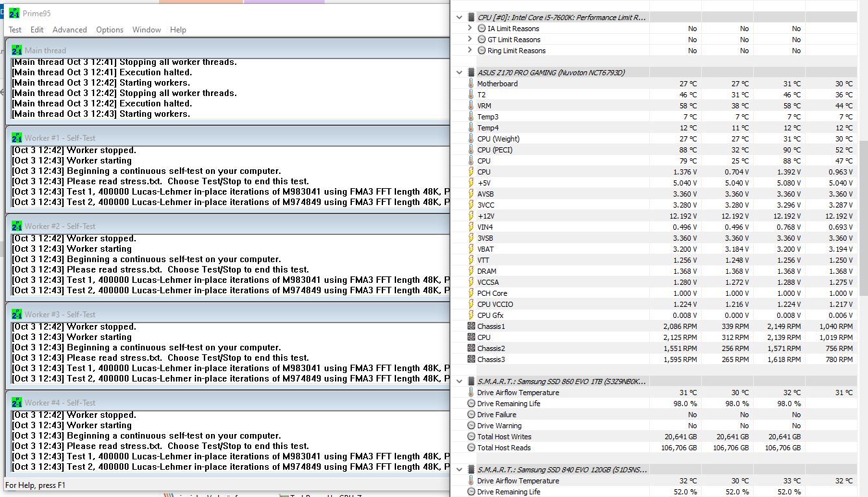Viewport: 868px width, 497px height.
Task: Click the VBAT voltage bolt icon
Action: pos(471,249)
